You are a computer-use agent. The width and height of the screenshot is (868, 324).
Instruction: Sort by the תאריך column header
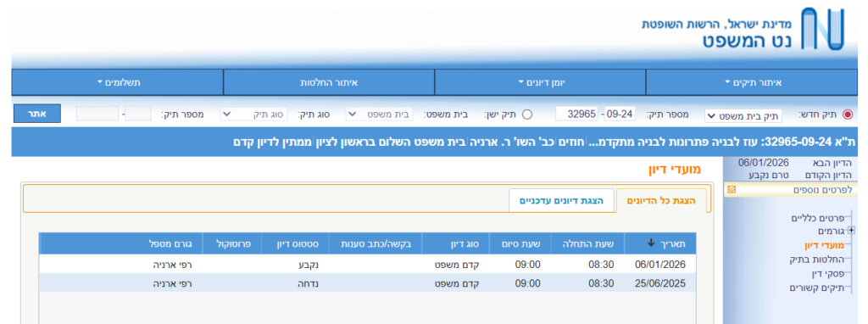pos(659,243)
